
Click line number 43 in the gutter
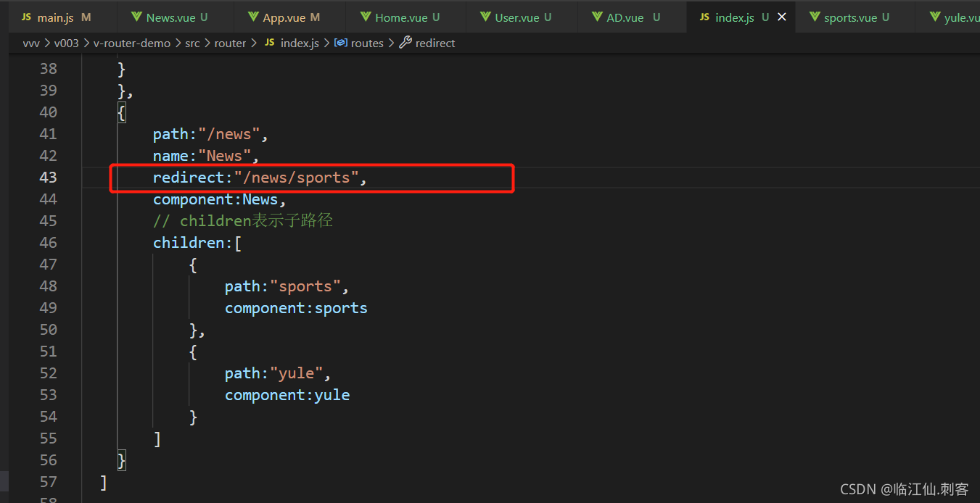[48, 178]
